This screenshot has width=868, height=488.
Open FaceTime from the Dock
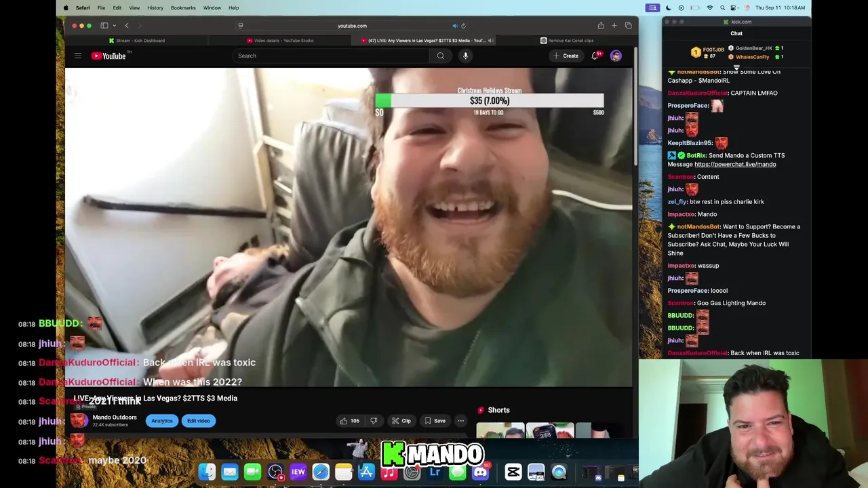[252, 472]
